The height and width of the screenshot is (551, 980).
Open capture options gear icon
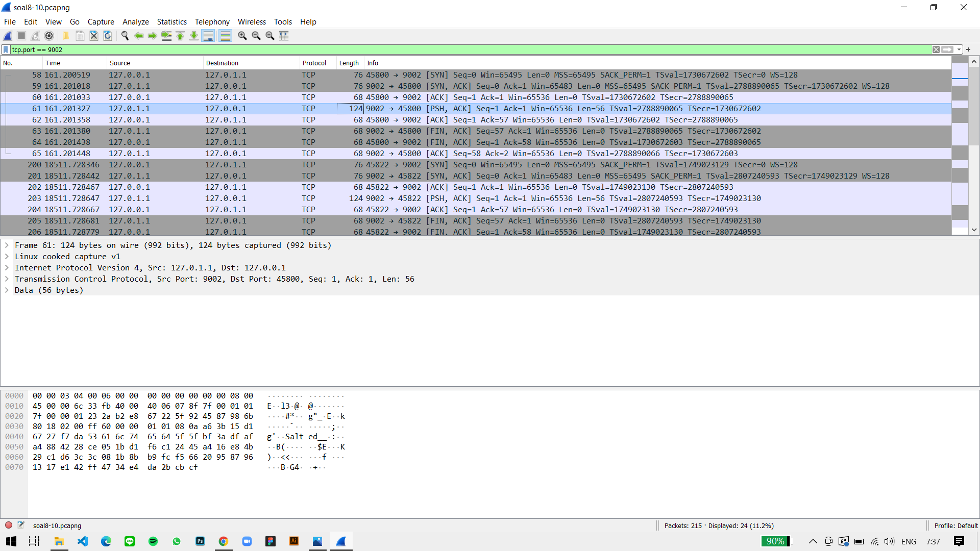49,36
